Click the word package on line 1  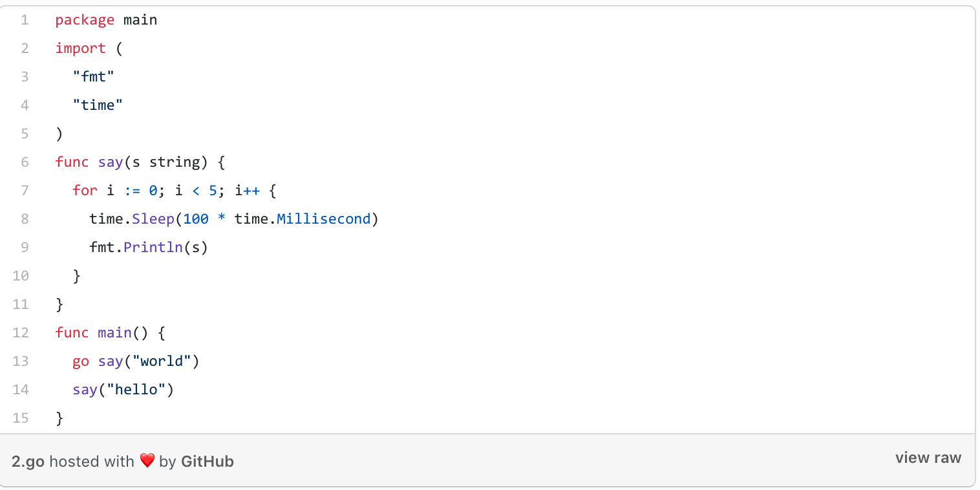coord(85,20)
